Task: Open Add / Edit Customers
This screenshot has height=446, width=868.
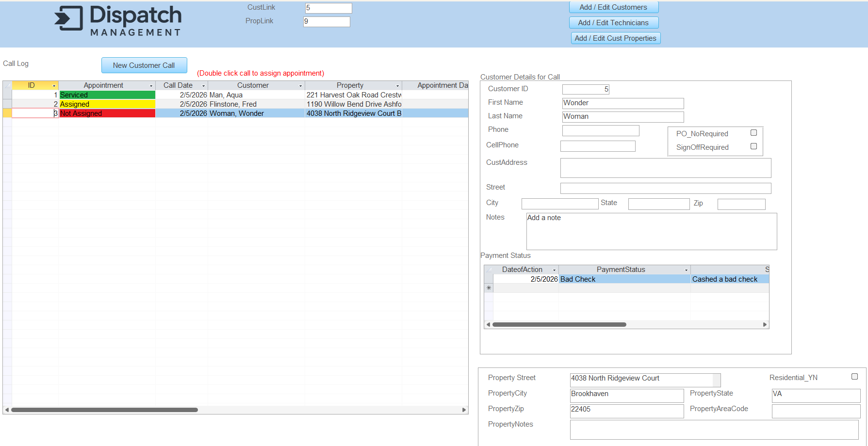Action: pyautogui.click(x=613, y=7)
